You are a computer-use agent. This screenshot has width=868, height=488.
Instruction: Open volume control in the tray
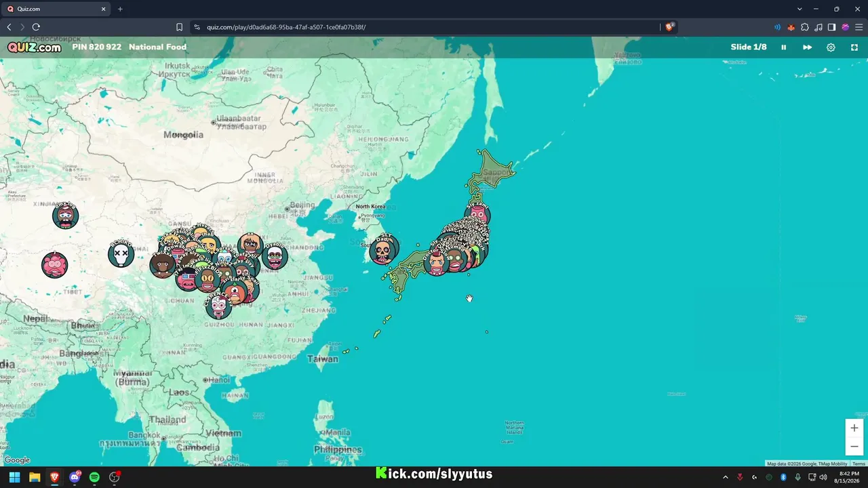click(824, 477)
